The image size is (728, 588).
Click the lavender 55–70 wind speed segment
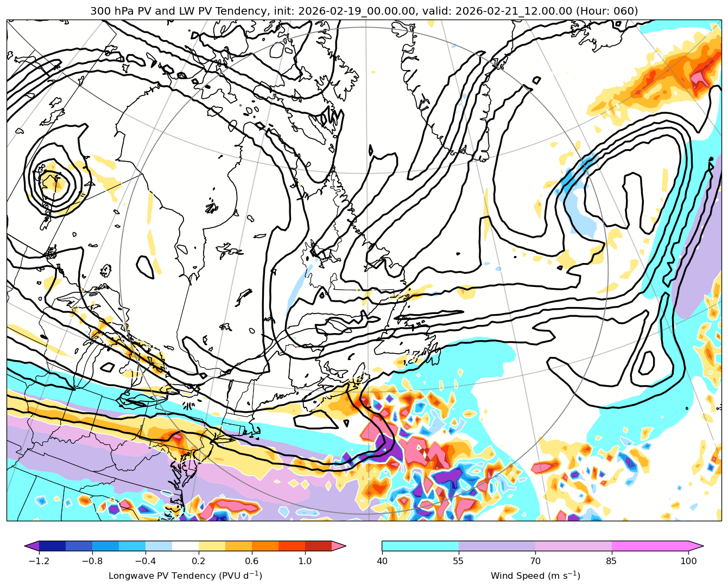coord(497,546)
